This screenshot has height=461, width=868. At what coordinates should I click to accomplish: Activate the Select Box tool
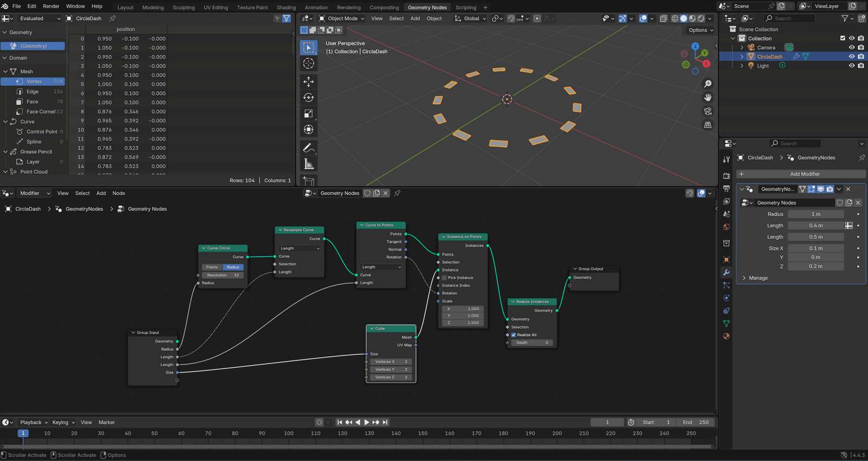[x=309, y=47]
